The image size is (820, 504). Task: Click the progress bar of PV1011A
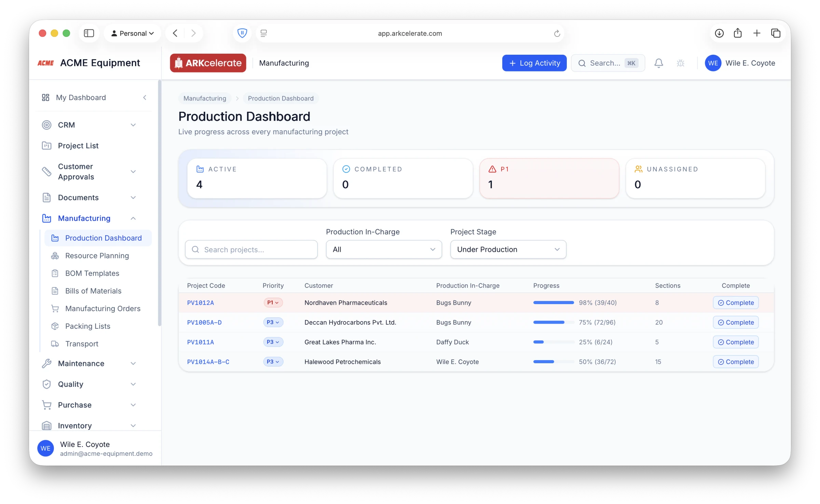[x=553, y=342]
